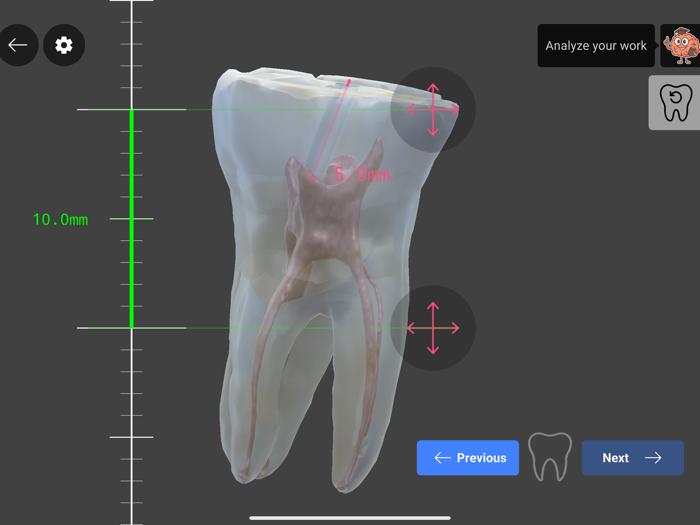Open settings with the gear icon
Viewport: 700px width, 525px height.
(64, 45)
